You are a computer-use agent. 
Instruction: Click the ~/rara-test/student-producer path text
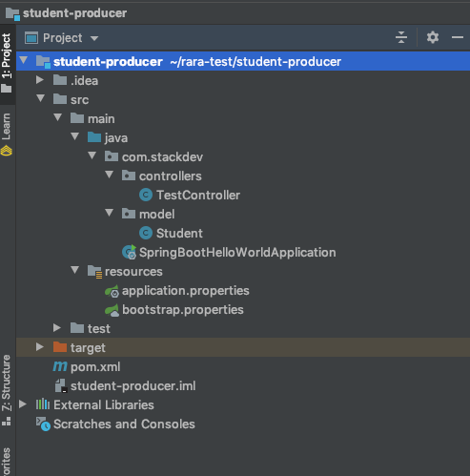(x=255, y=62)
